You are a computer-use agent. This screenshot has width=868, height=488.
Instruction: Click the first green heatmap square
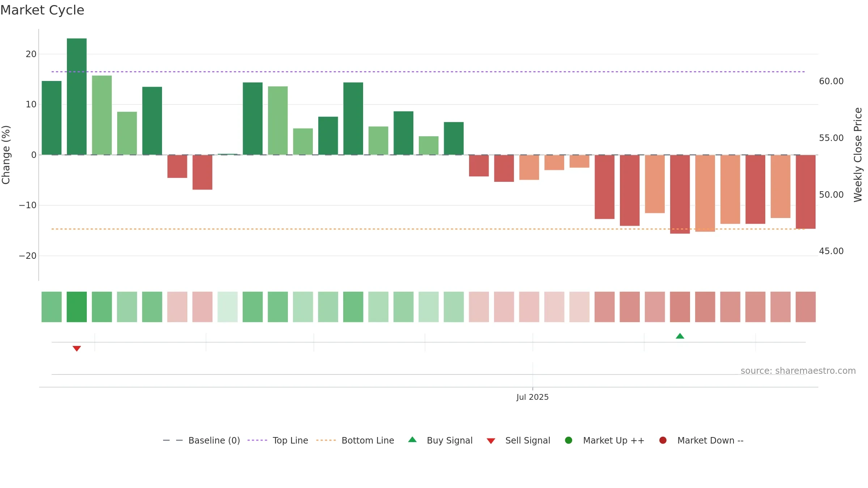[52, 307]
